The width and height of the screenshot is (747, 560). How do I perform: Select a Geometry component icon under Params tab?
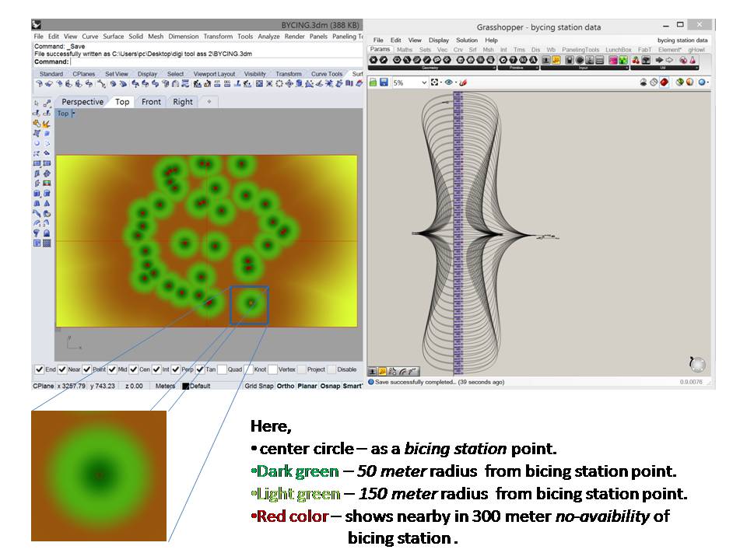(x=374, y=61)
